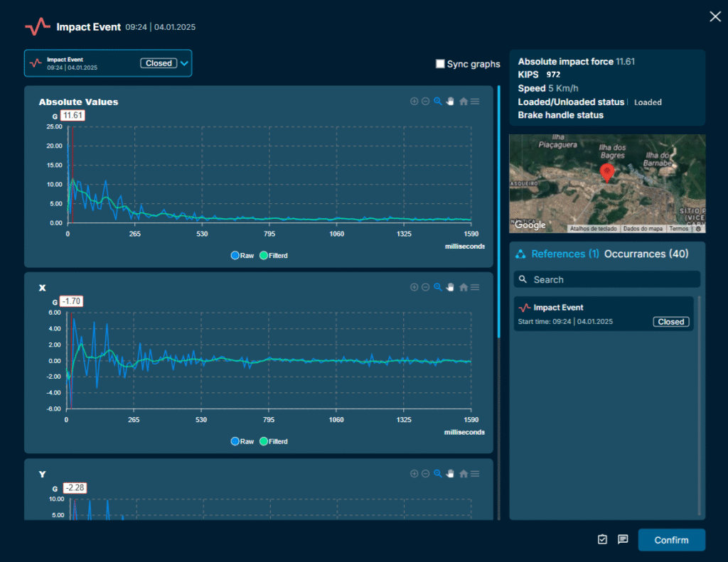Click zoom out icon on X chart

[x=425, y=288]
